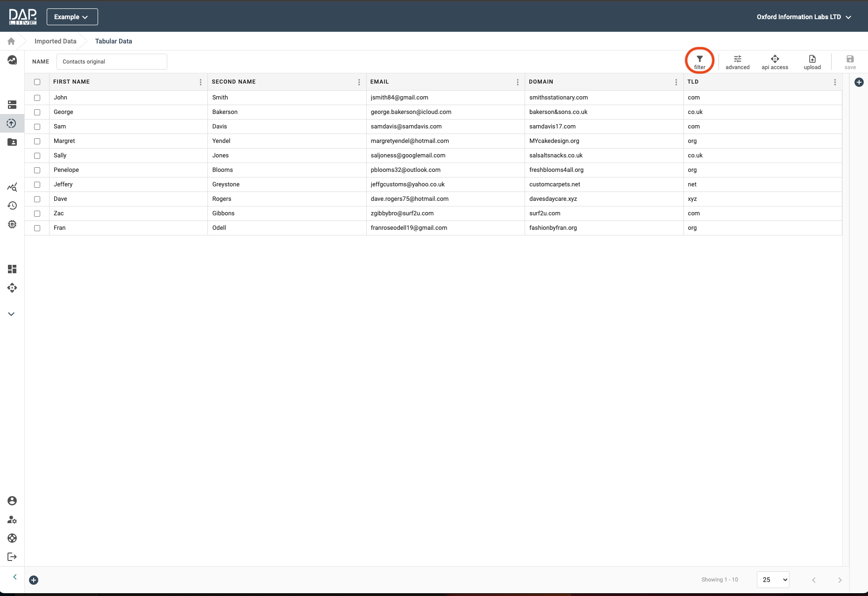This screenshot has width=868, height=596.
Task: Collapse the sidebar with left chevron
Action: [15, 577]
